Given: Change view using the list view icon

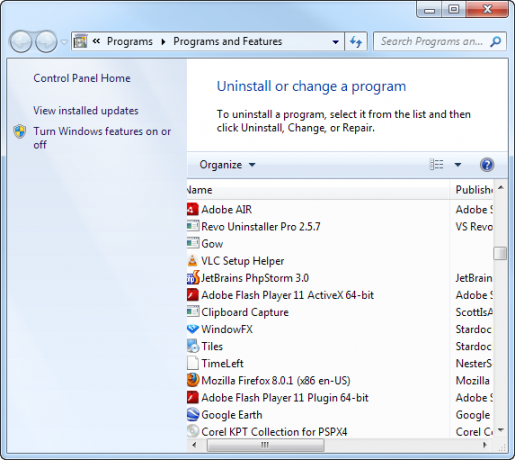Looking at the screenshot, I should (436, 164).
